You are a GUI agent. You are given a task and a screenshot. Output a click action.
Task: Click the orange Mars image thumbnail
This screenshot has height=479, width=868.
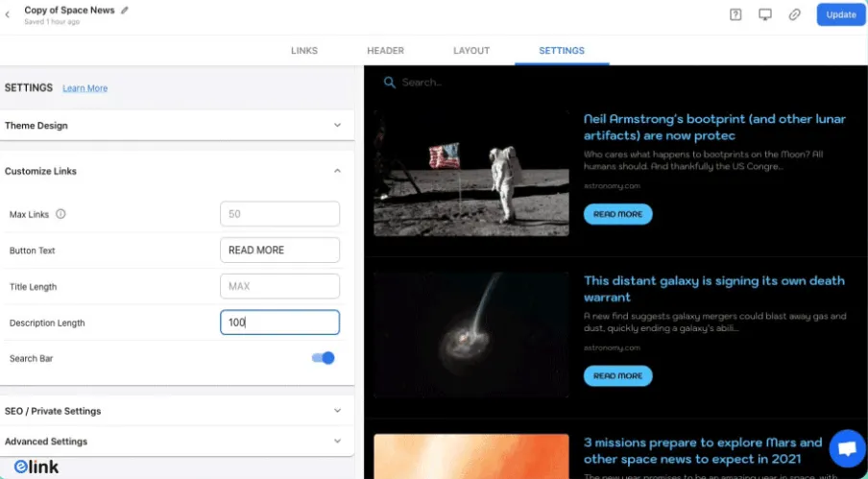tap(471, 456)
